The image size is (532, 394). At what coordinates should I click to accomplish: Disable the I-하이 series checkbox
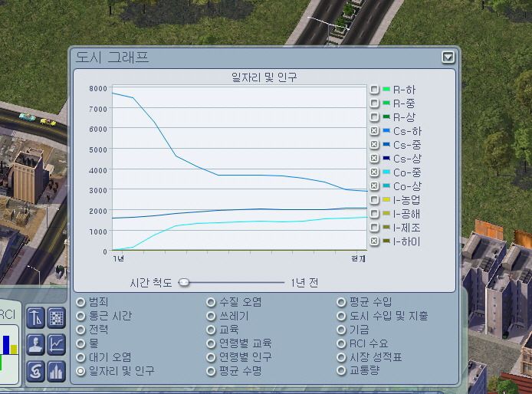[374, 241]
